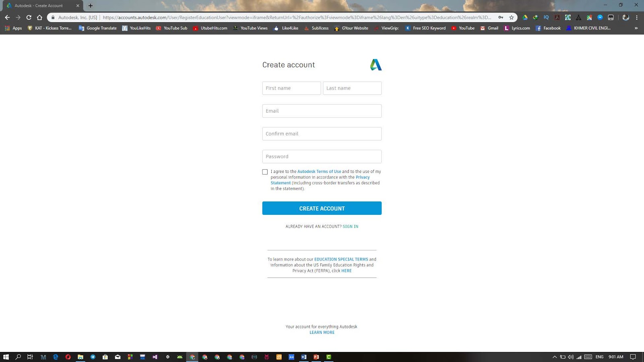Click inside the Email input field
The height and width of the screenshot is (362, 644).
click(x=322, y=111)
